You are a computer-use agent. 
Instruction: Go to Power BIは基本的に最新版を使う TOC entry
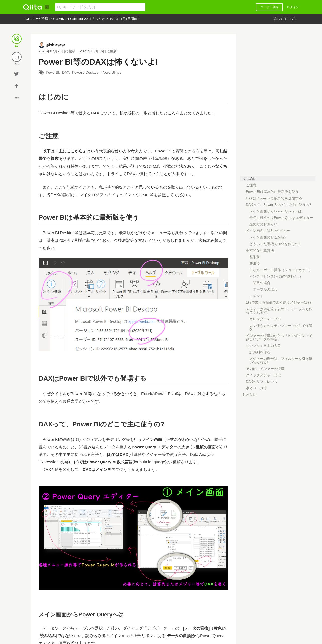[x=272, y=192]
